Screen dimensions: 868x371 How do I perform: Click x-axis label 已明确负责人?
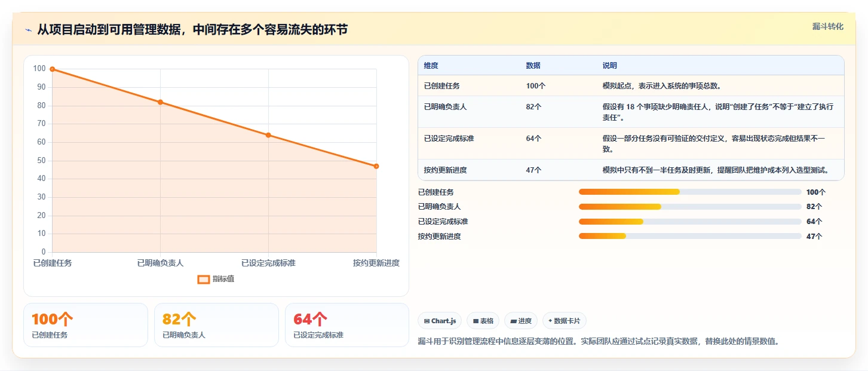pyautogui.click(x=160, y=263)
